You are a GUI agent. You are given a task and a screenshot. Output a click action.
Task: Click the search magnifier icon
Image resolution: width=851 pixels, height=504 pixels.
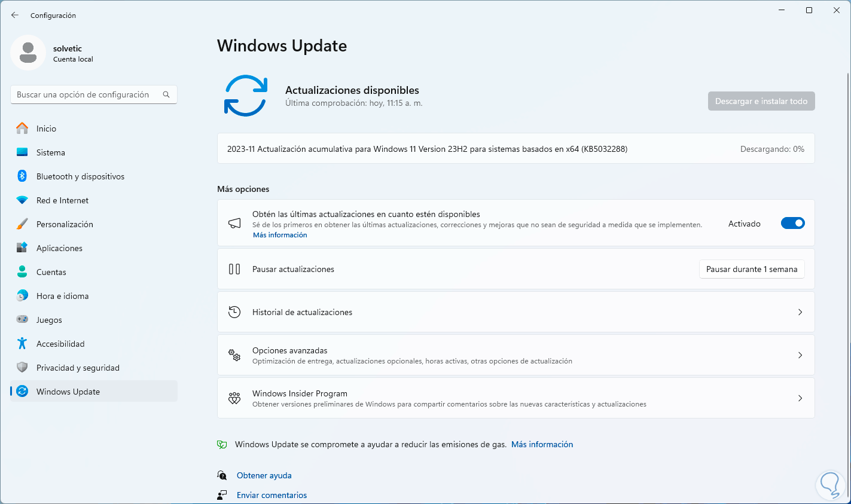click(x=166, y=94)
